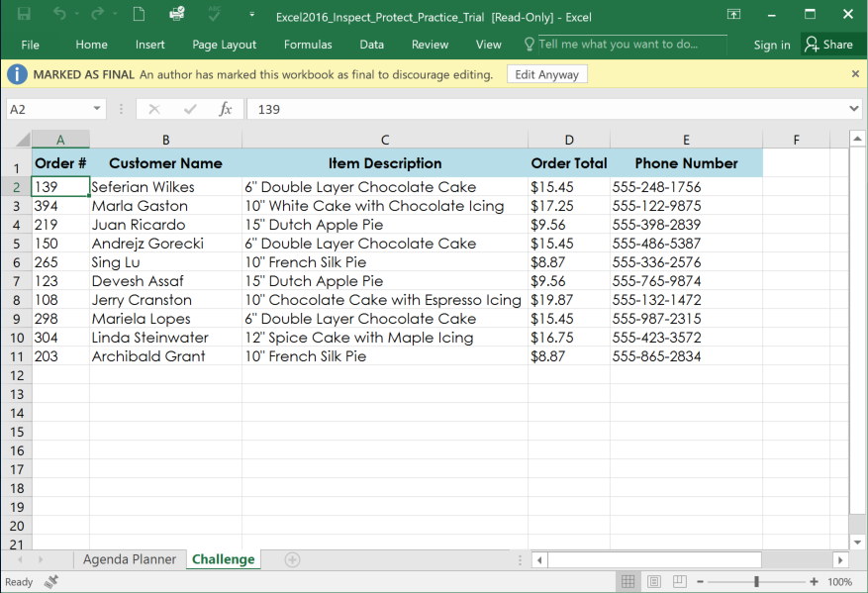Click the Tell me what you want search box
The image size is (868, 593).
[x=619, y=45]
